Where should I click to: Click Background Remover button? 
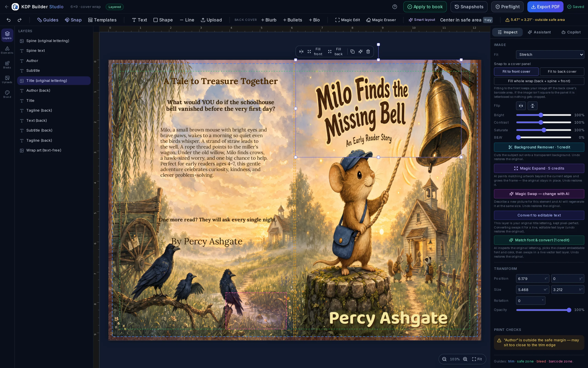pos(539,147)
